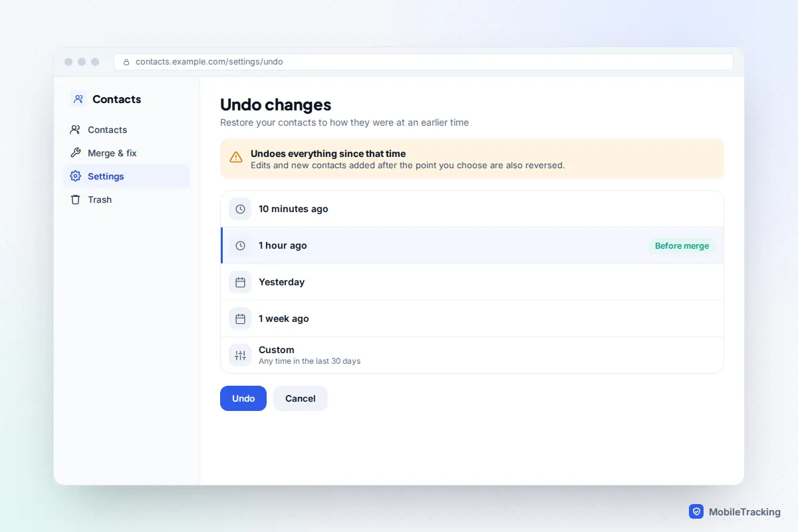798x532 pixels.
Task: Click the calendar icon for 1 week ago
Action: [240, 319]
